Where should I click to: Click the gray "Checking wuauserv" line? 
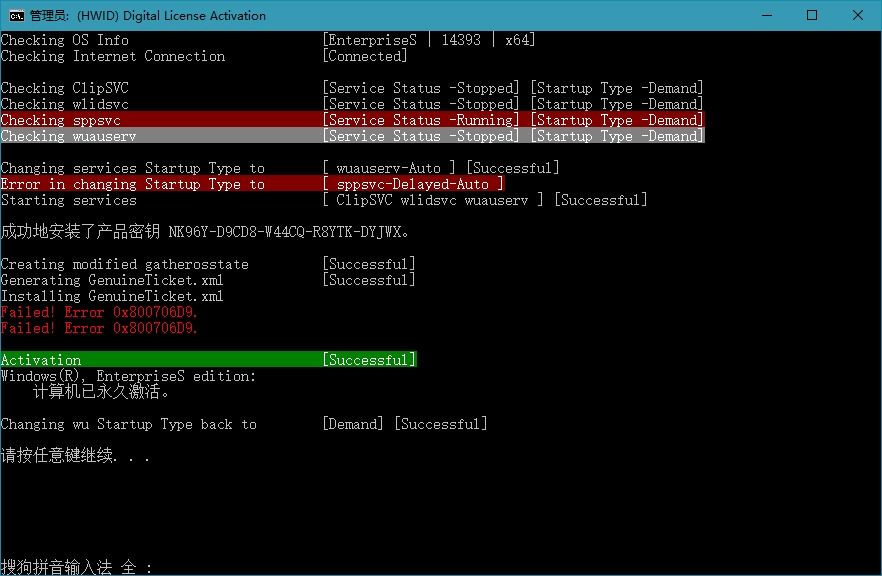[352, 136]
